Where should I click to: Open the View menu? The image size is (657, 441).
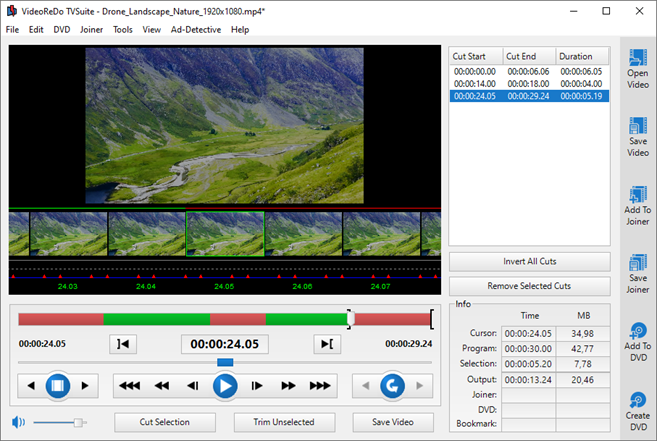click(x=151, y=30)
